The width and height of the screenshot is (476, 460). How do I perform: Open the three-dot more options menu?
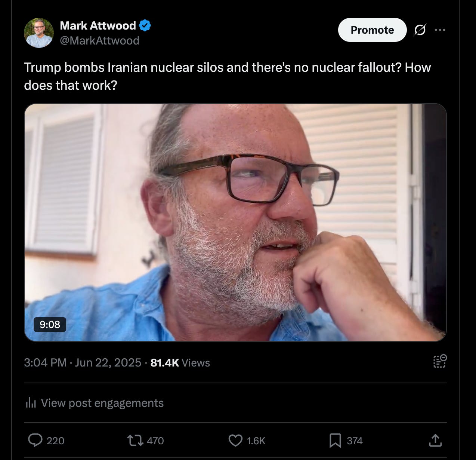click(x=440, y=30)
